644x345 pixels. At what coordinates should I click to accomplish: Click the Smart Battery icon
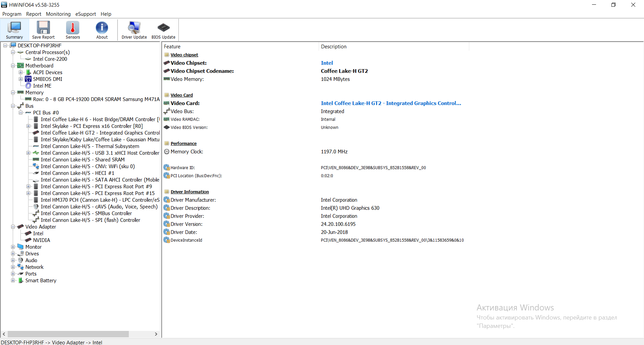(x=20, y=280)
